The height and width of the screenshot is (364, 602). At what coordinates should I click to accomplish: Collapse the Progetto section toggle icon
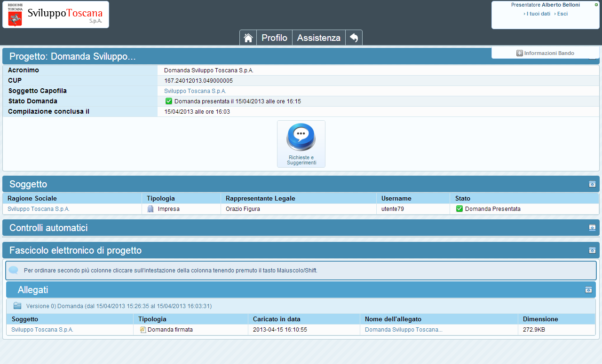point(592,59)
